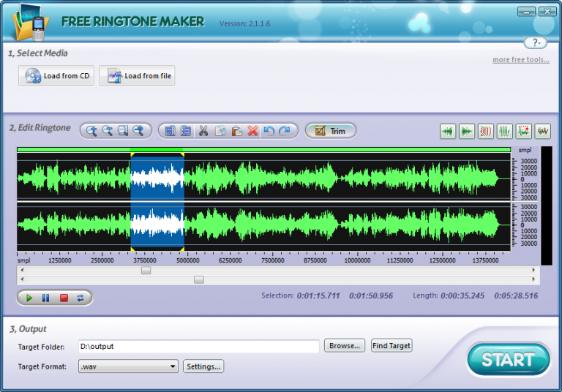Click the upper scrollbar left arrow
Screen dimensions: 562x392
click(x=22, y=270)
